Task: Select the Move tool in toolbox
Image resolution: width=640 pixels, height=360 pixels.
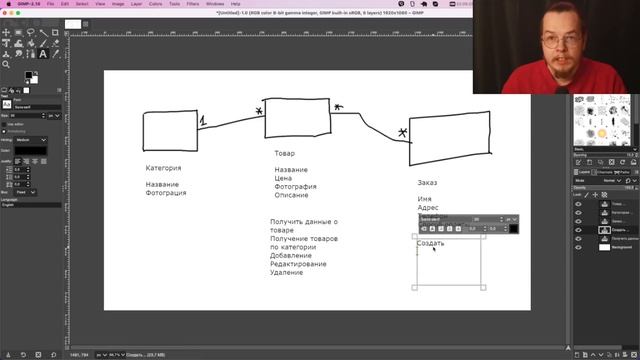Action: tap(6, 33)
